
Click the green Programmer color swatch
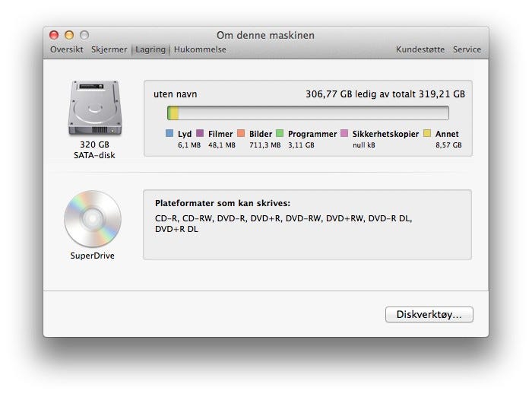click(280, 133)
